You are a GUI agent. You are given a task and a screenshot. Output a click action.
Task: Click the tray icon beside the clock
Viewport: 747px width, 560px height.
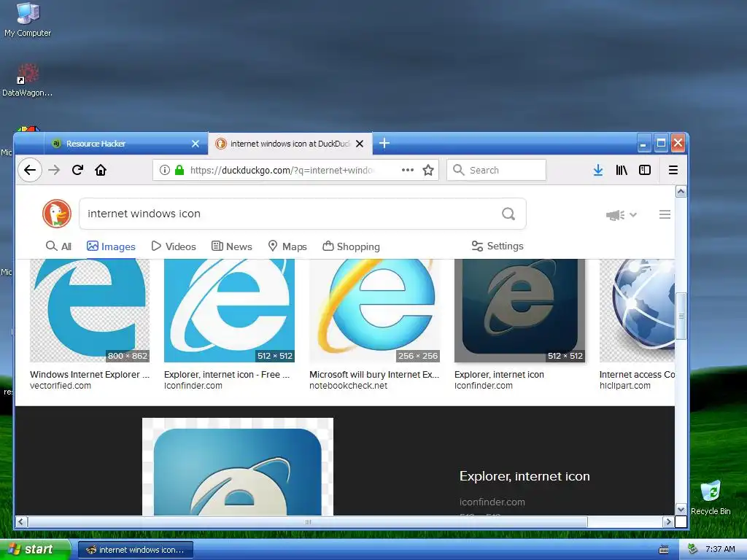(693, 549)
